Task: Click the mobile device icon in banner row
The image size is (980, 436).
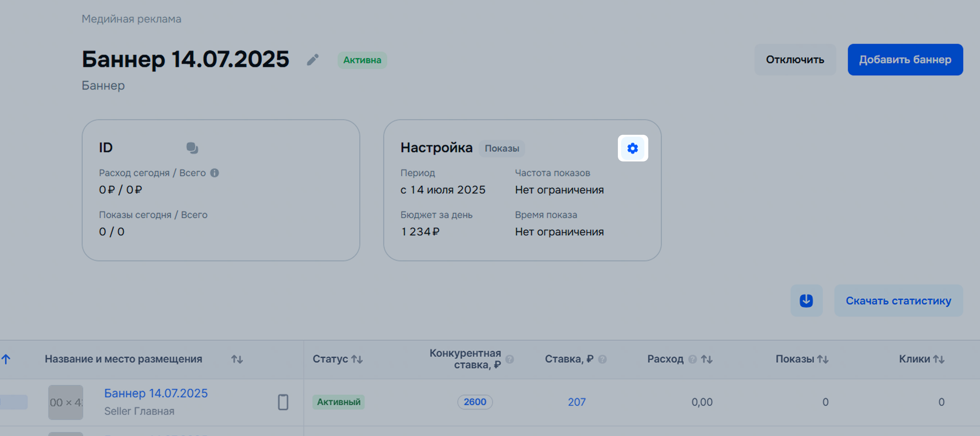Action: tap(283, 402)
